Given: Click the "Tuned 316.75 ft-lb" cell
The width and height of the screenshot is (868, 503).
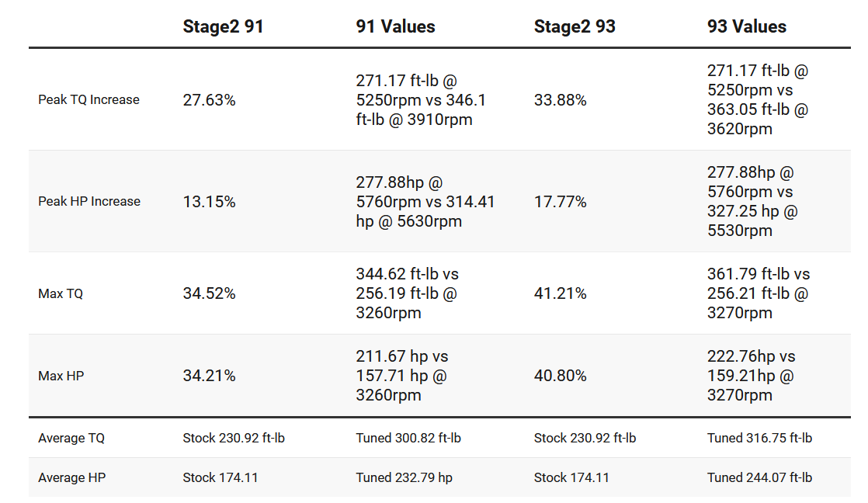Looking at the screenshot, I should 759,438.
